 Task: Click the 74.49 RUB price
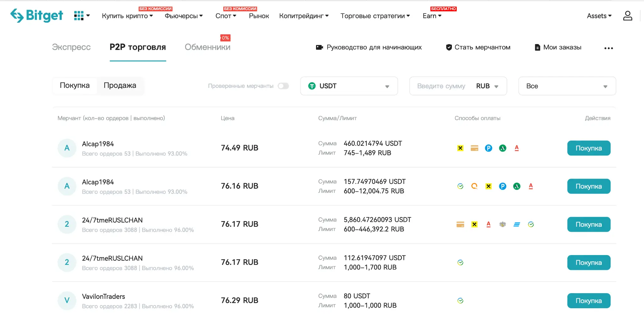[240, 148]
